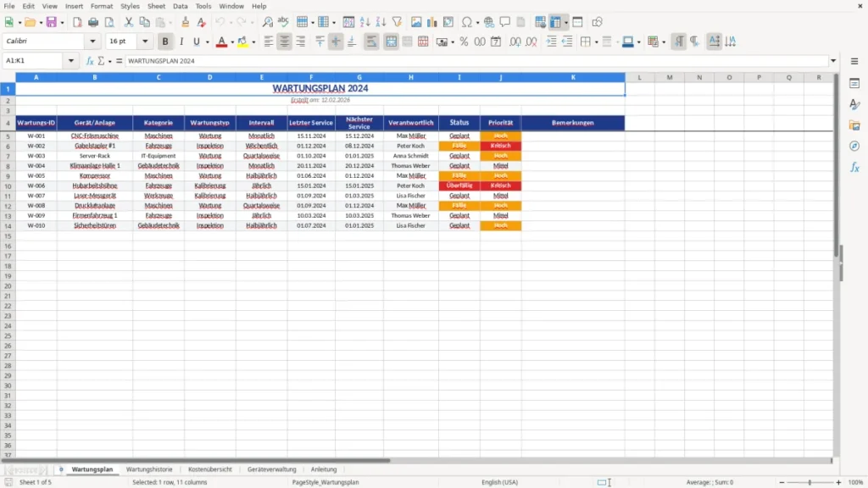Export directly as PDF icon
The image size is (868, 488).
pos(77,22)
